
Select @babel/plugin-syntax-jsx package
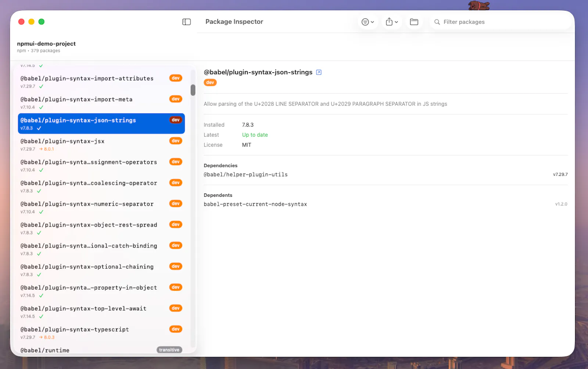(101, 145)
